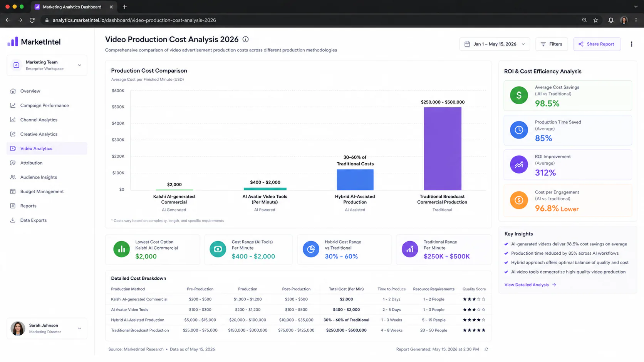Click the blue Hybrid AI-Assisted Production bar
Image resolution: width=644 pixels, height=362 pixels.
point(355,180)
